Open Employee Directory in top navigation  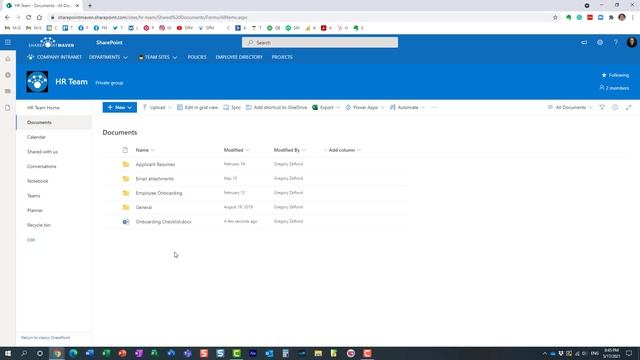239,57
